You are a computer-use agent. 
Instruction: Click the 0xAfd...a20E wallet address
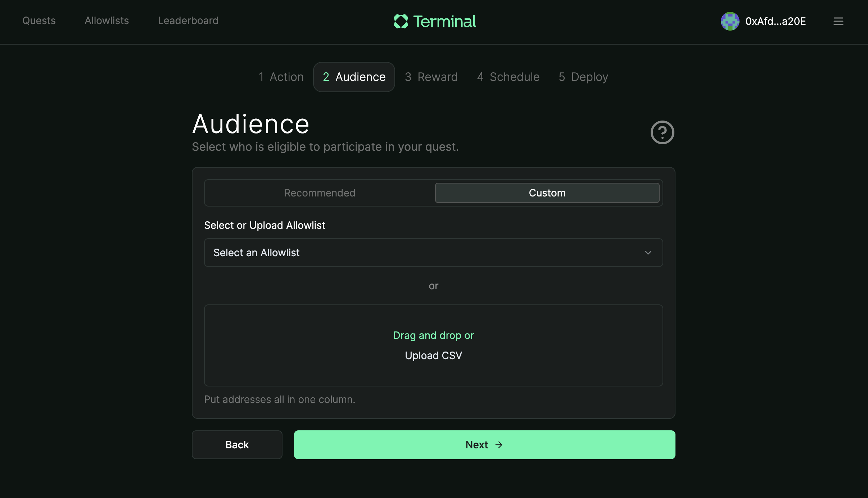coord(776,21)
